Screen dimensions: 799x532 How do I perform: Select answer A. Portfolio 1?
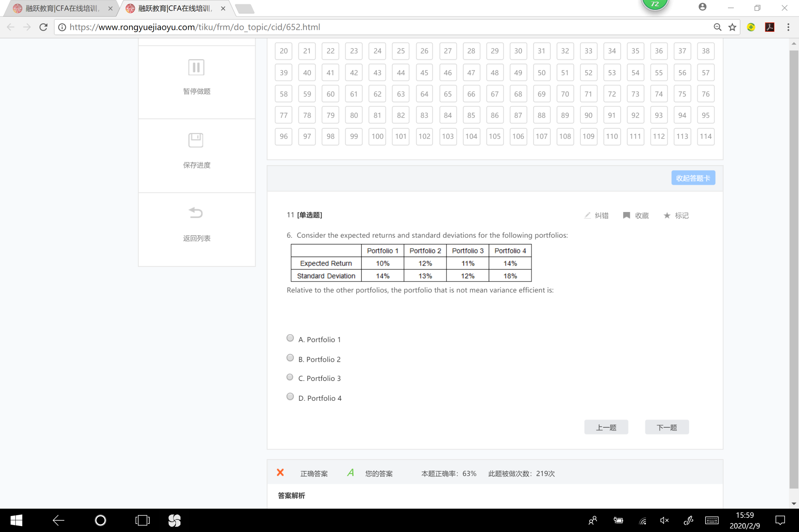(290, 338)
